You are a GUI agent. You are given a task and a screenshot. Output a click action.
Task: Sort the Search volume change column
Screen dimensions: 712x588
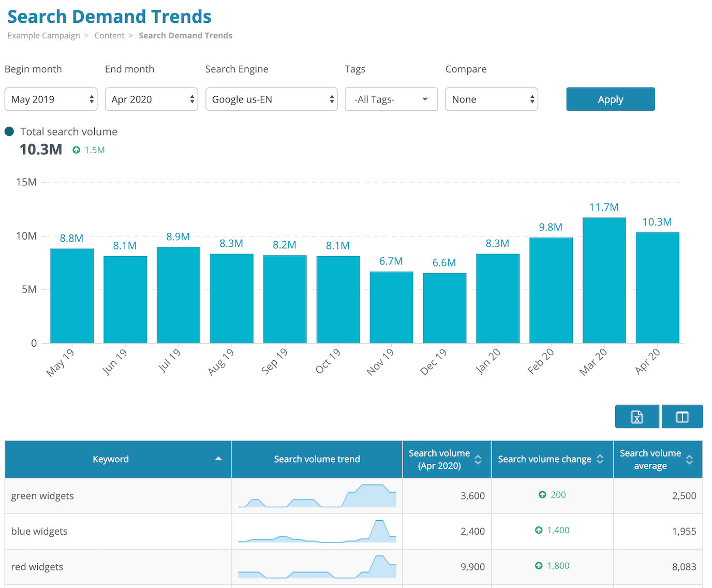click(x=600, y=459)
